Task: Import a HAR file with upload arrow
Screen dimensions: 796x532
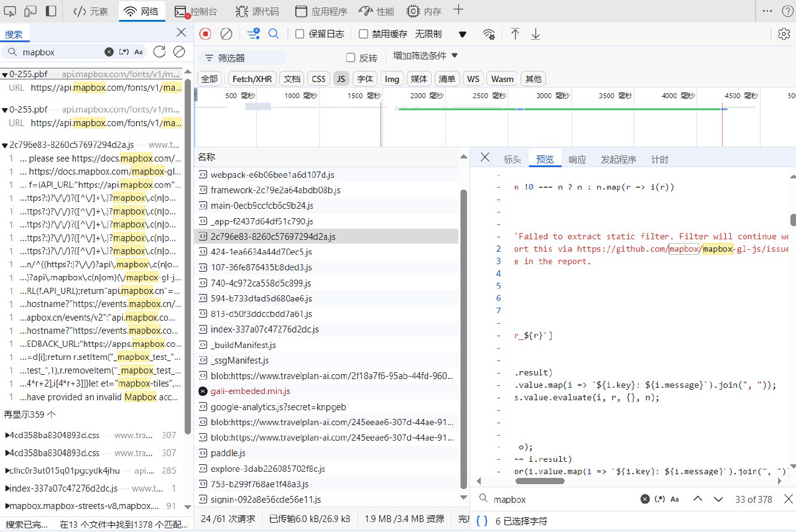Action: coord(515,34)
